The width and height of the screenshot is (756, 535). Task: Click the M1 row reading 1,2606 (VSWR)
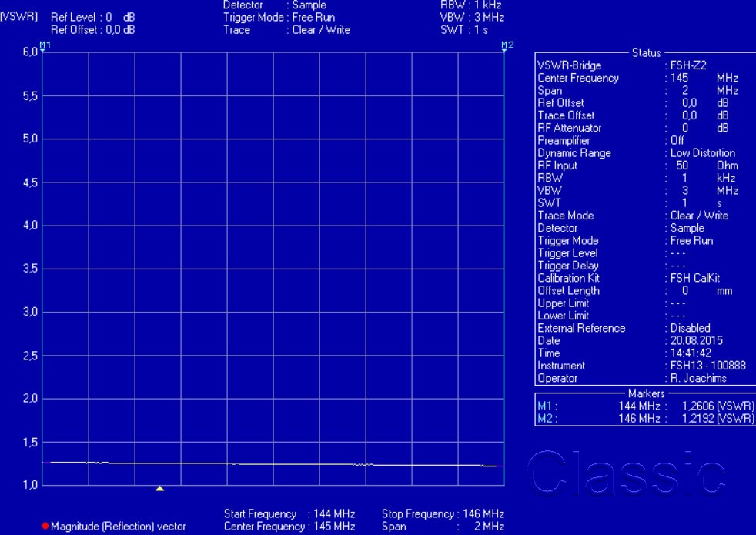coord(646,406)
